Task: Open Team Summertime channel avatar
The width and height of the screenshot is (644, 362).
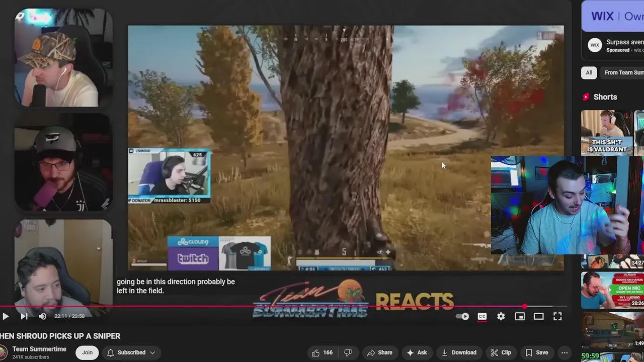Action: 2,352
